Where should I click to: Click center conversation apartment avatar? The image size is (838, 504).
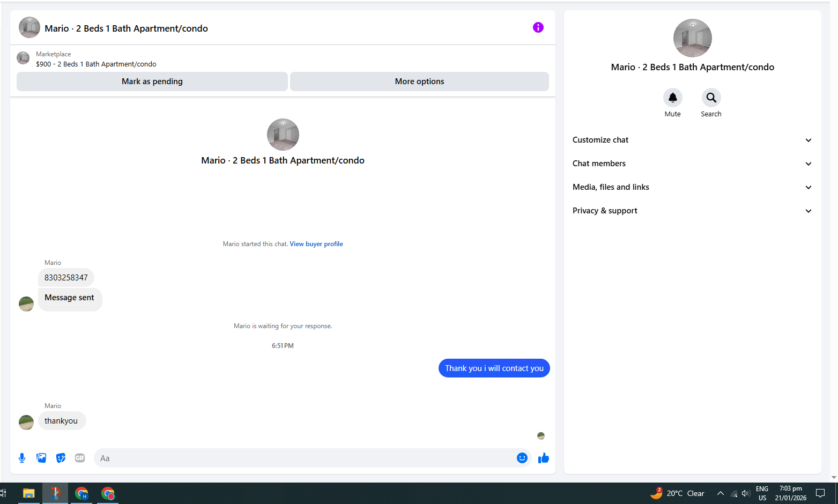283,135
